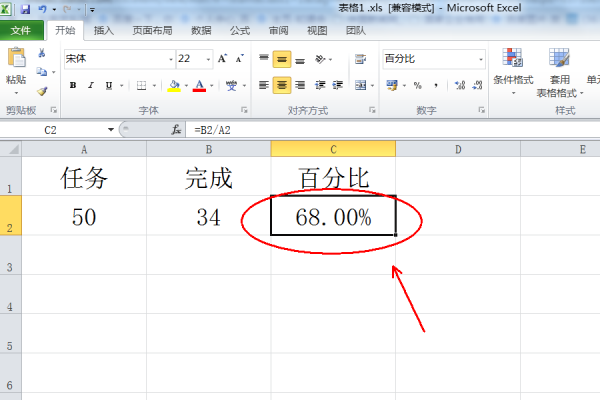The image size is (600, 400).
Task: Apply the yellow fill color bucket
Action: pyautogui.click(x=174, y=85)
